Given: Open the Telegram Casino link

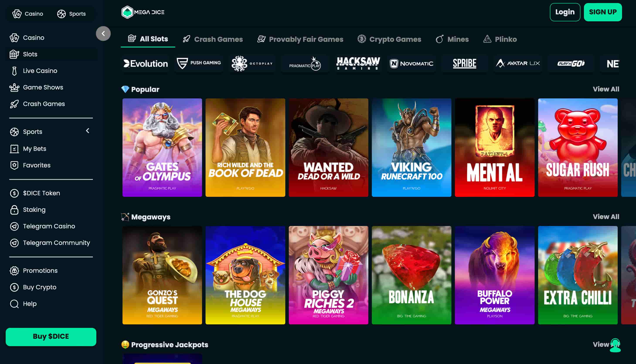Looking at the screenshot, I should click(49, 226).
